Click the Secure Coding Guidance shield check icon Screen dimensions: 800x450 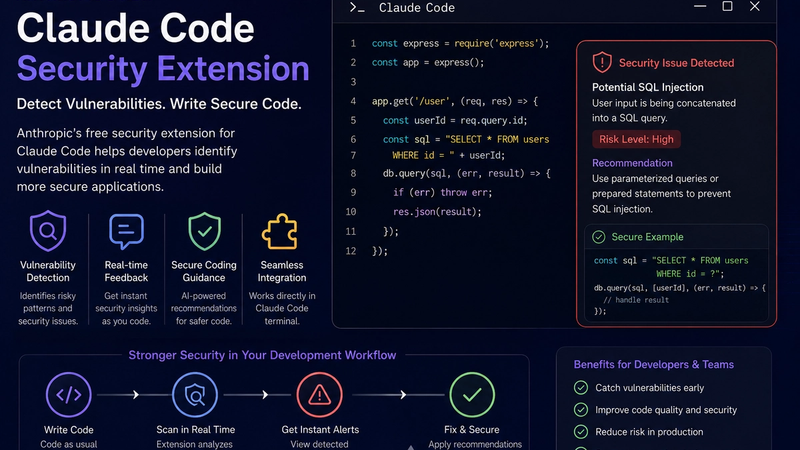tap(204, 232)
